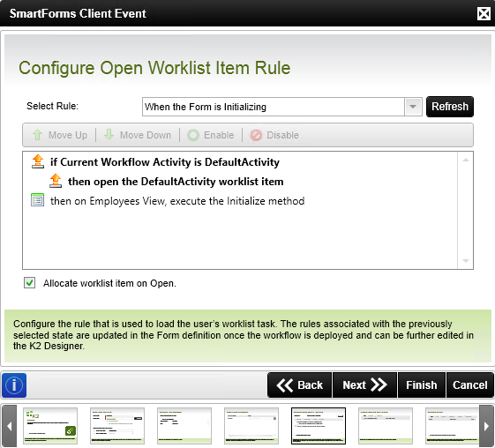Screen dimensions: 495x448
Task: Open the highlighted fifth wizard step thumbnail
Action: 319,426
